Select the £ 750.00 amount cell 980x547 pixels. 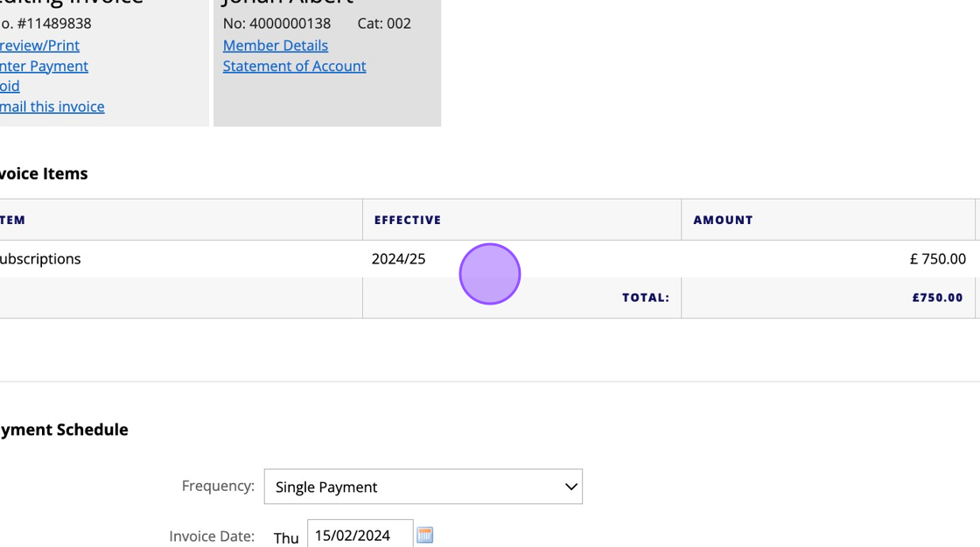coord(828,259)
